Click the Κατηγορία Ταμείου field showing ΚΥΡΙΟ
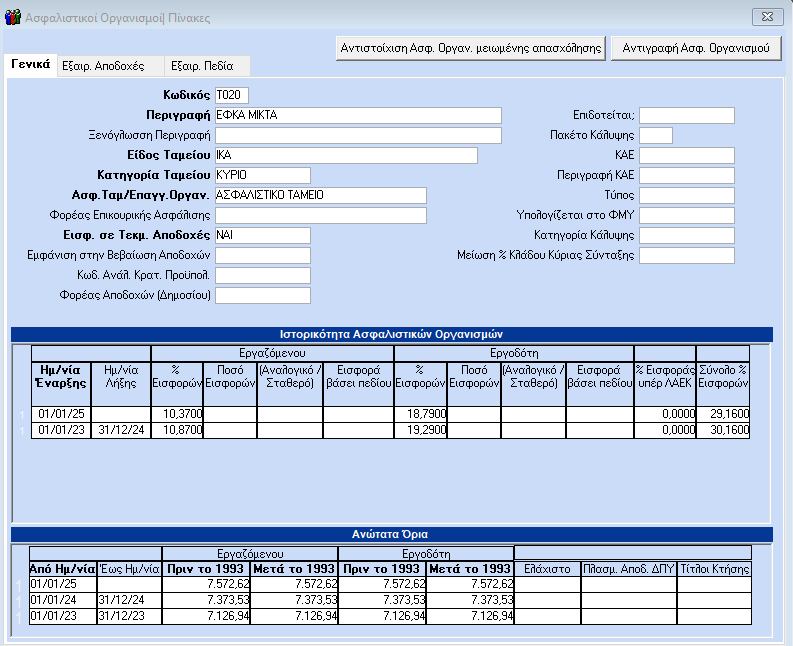Screen dimensions: 793x646 point(262,175)
